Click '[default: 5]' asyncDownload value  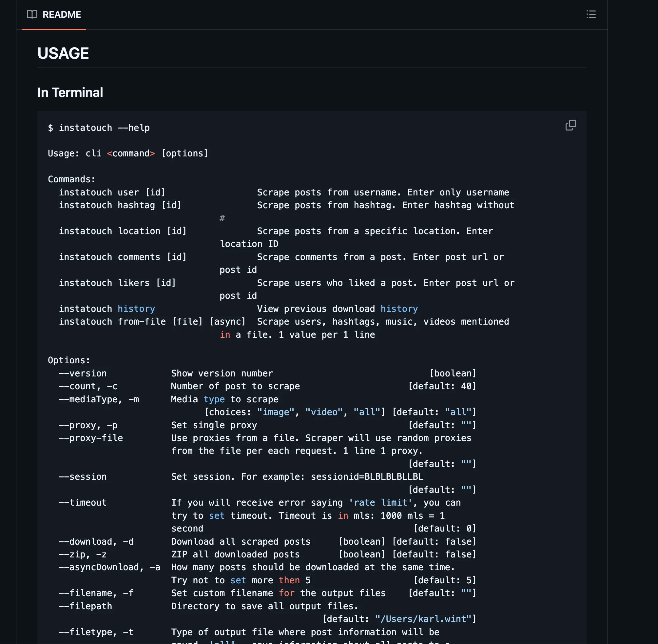point(445,580)
